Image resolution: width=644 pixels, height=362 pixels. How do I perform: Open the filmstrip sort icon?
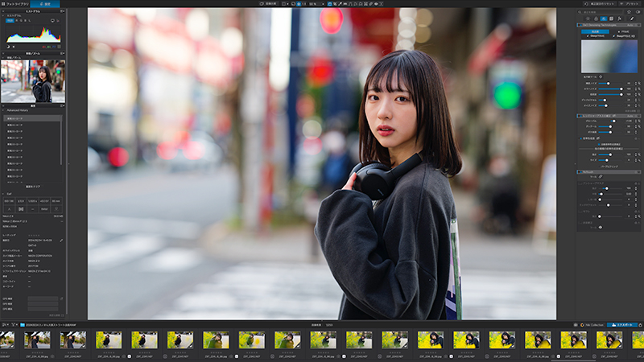4,325
